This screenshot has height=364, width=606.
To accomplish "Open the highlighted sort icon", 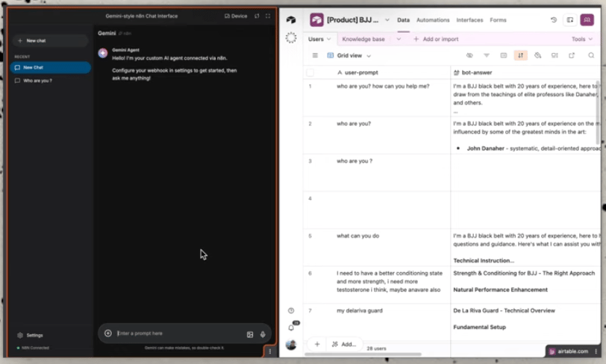I will pyautogui.click(x=521, y=55).
